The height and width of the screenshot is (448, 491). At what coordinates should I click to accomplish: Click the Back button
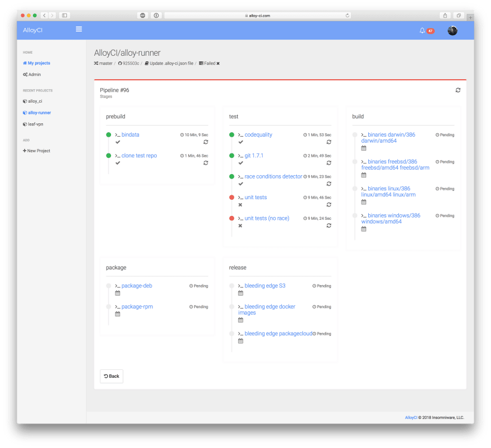112,376
